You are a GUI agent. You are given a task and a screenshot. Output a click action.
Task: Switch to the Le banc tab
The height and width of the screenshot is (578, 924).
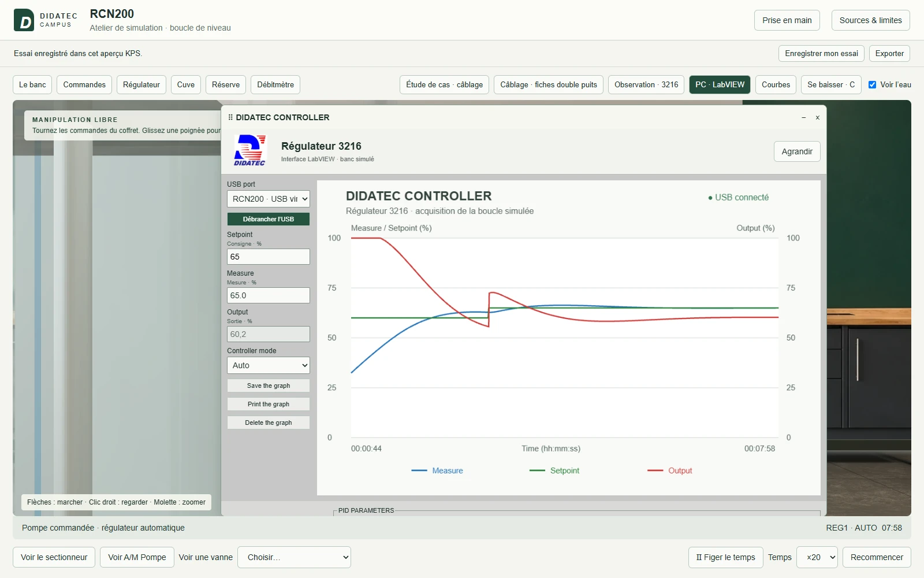click(x=32, y=84)
